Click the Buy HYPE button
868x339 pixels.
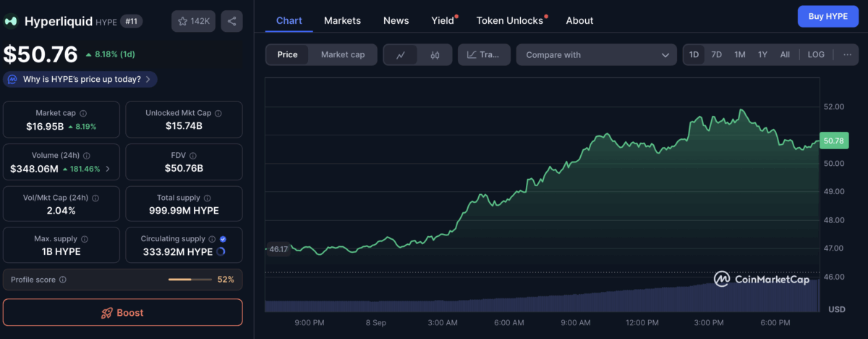[827, 16]
